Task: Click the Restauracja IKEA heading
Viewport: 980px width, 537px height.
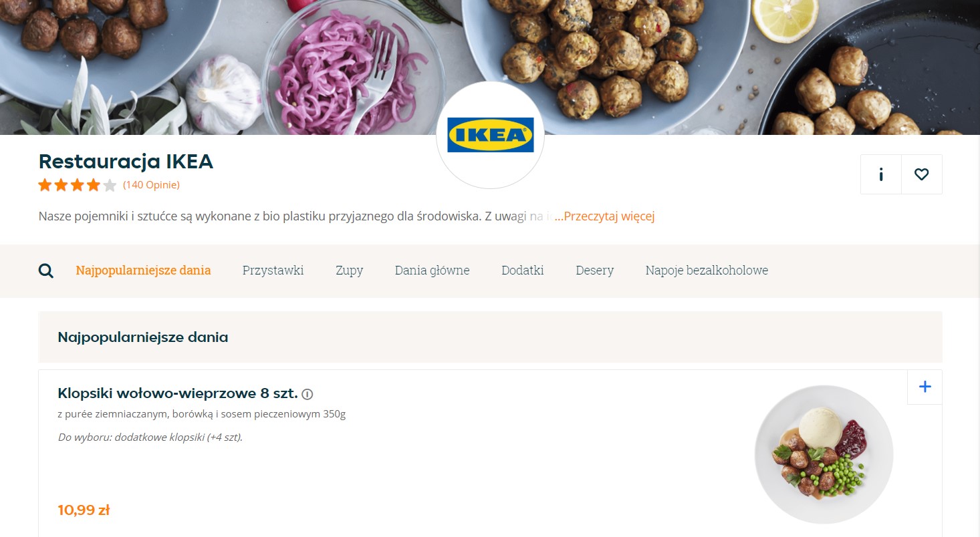Action: pyautogui.click(x=126, y=162)
